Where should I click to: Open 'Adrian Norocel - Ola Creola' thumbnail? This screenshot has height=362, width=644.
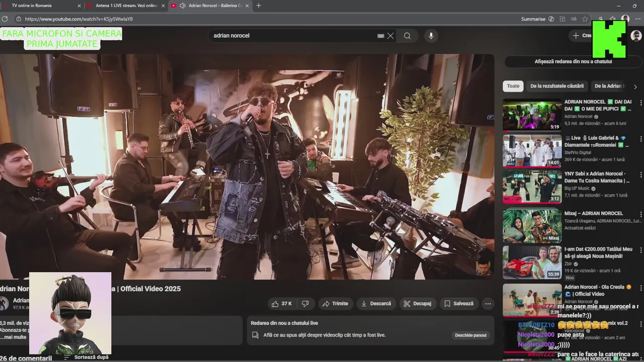tap(532, 300)
